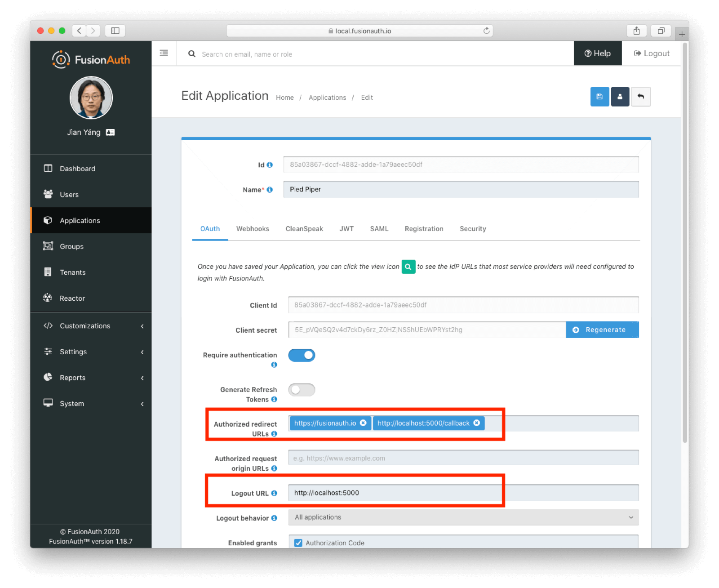Click the Users people icon

coord(48,194)
